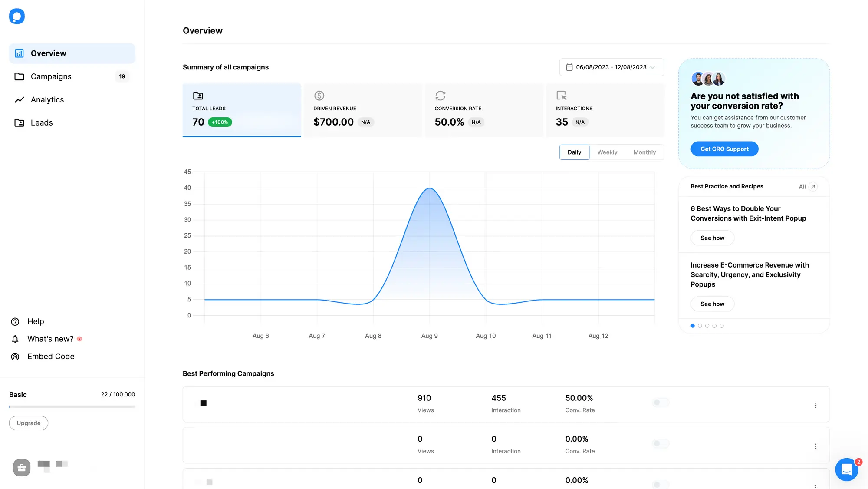Screen dimensions: 868x489
Task: Open the Embed Code icon
Action: tap(15, 357)
